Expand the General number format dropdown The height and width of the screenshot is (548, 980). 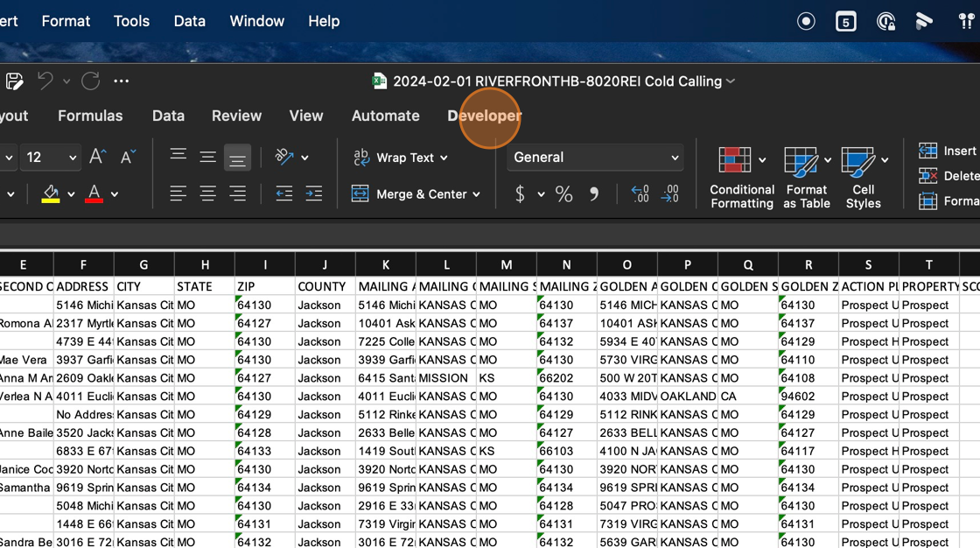tap(675, 158)
